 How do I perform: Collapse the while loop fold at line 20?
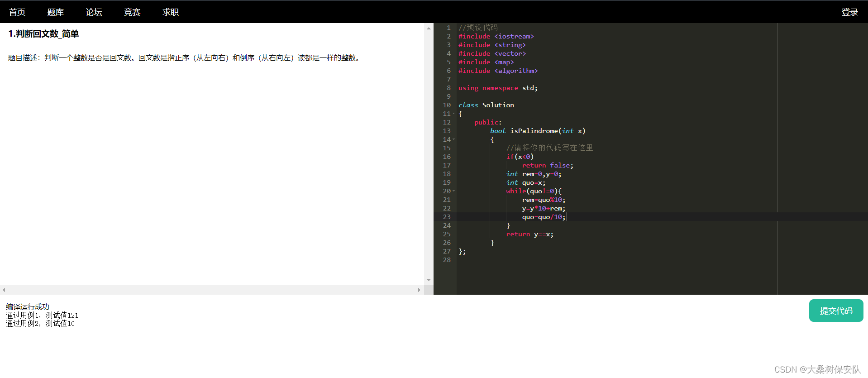click(x=454, y=191)
